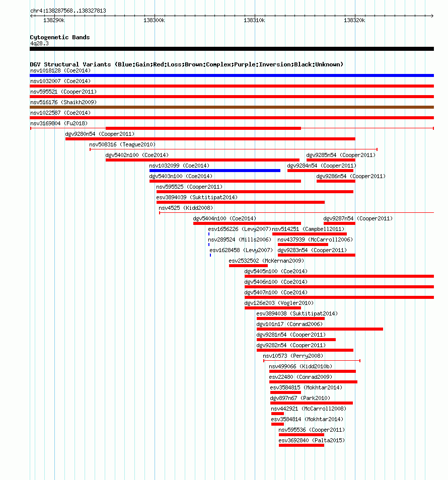Click dgv5406n100 (Coe2014) label
Image resolution: width=448 pixels, height=480 pixels.
coord(276,282)
